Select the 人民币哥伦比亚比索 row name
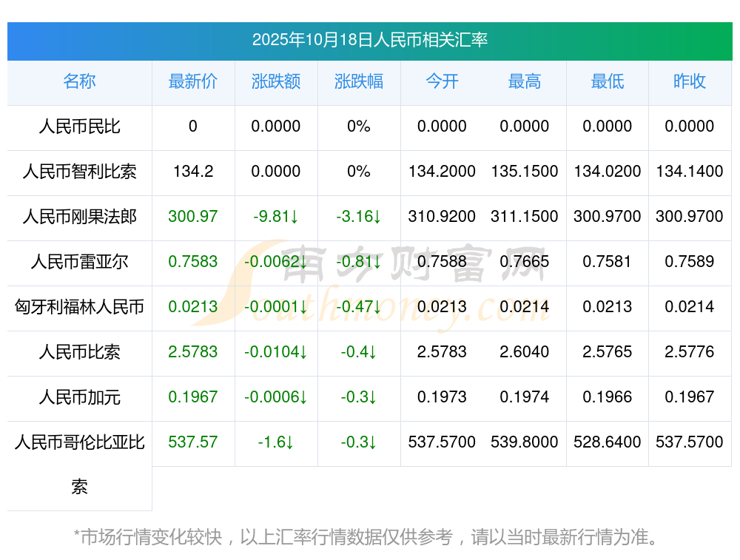 point(79,465)
